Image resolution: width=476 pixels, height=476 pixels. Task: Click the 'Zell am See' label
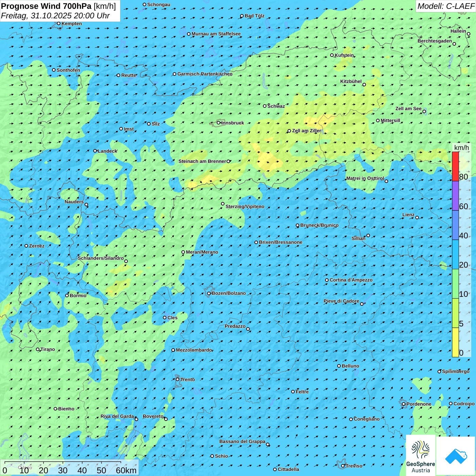coord(408,109)
